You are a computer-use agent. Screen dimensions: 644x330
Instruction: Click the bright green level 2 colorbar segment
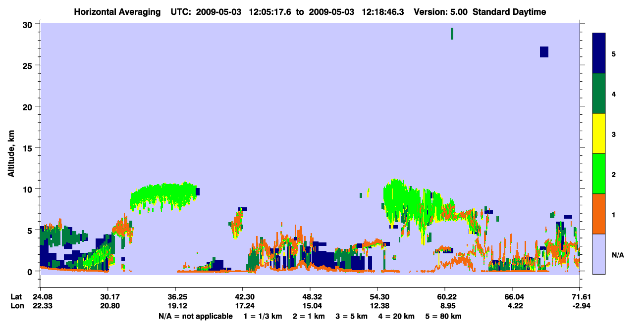pyautogui.click(x=599, y=174)
